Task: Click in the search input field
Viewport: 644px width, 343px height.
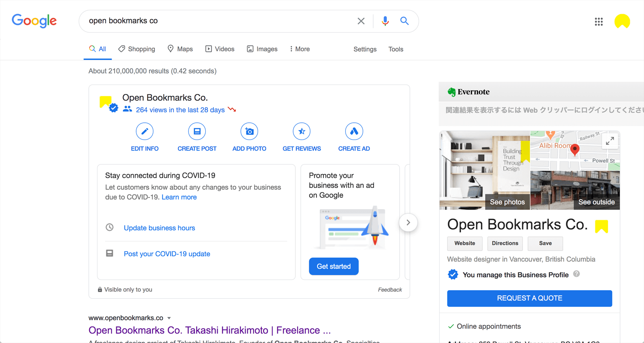Action: [x=219, y=21]
